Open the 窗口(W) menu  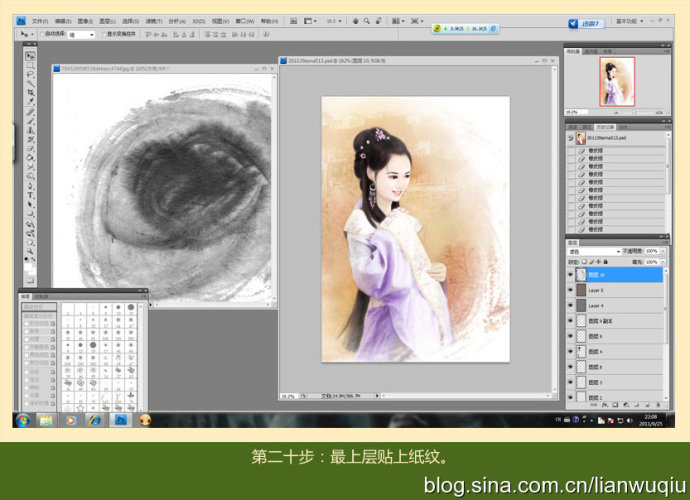(x=245, y=21)
